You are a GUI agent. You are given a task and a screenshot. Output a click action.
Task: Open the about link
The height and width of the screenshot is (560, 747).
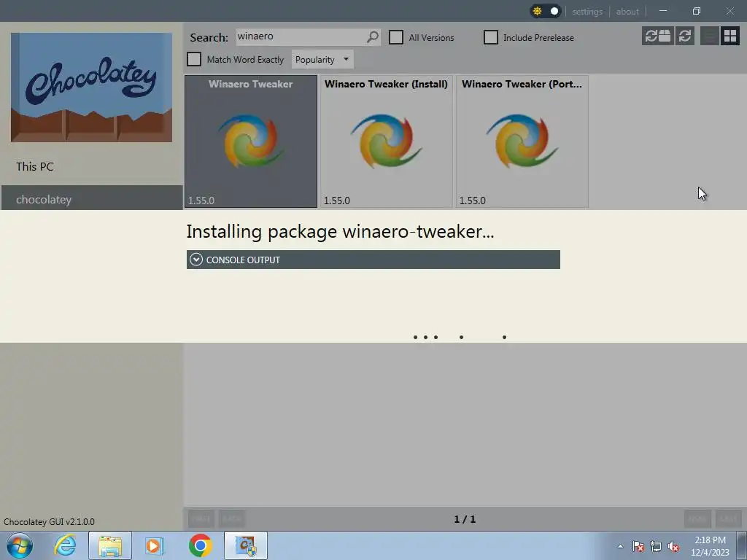coord(627,12)
